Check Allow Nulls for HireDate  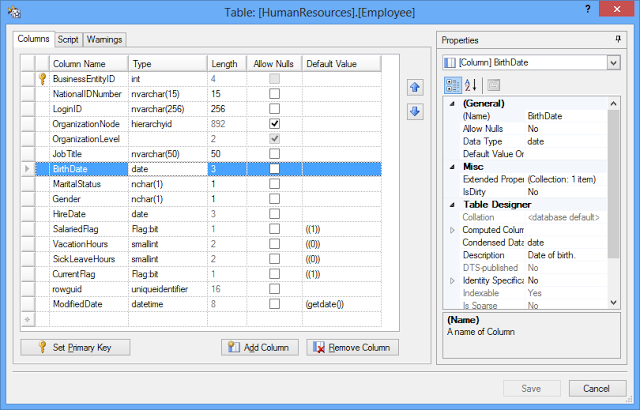(x=274, y=214)
